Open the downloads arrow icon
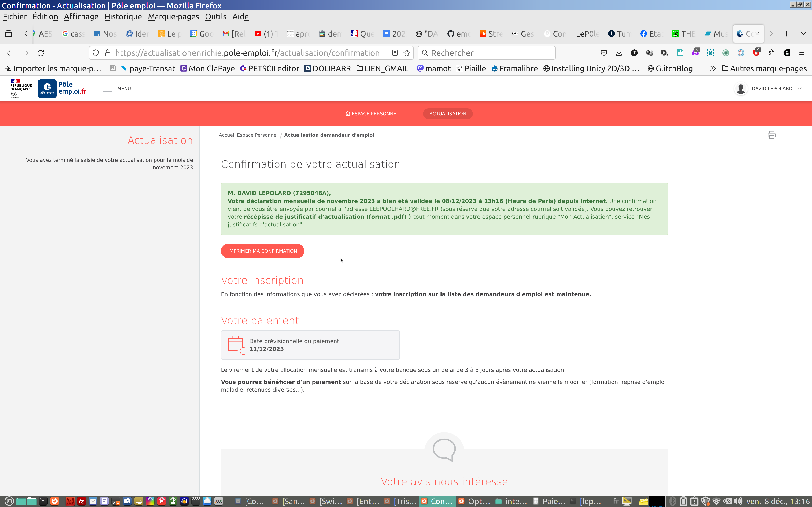Image resolution: width=812 pixels, height=507 pixels. click(619, 53)
